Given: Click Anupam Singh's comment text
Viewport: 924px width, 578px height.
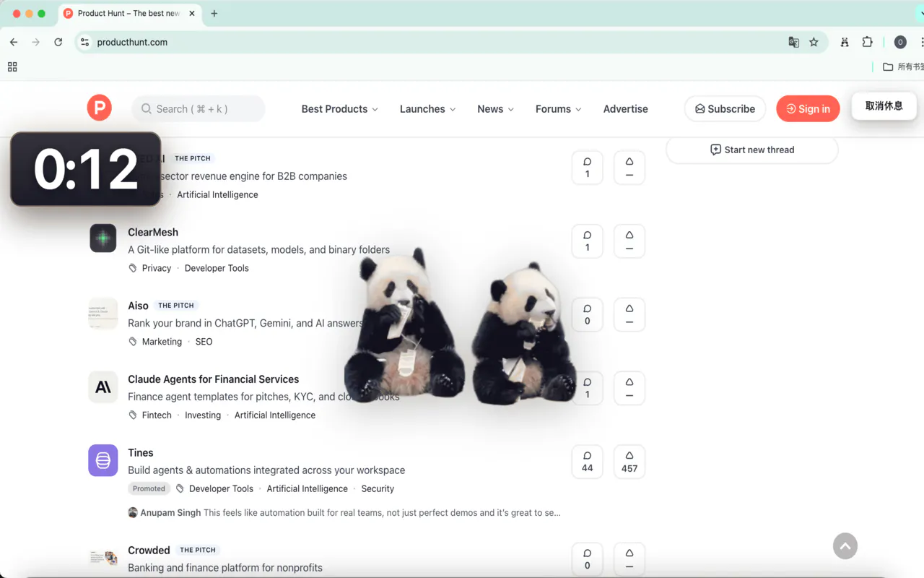Looking at the screenshot, I should coord(382,513).
